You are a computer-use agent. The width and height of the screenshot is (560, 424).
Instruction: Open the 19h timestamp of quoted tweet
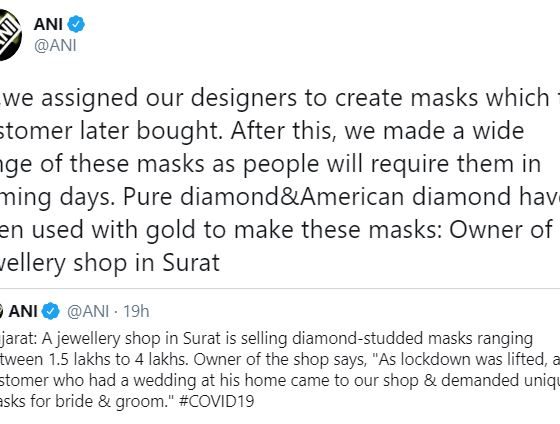tap(136, 311)
